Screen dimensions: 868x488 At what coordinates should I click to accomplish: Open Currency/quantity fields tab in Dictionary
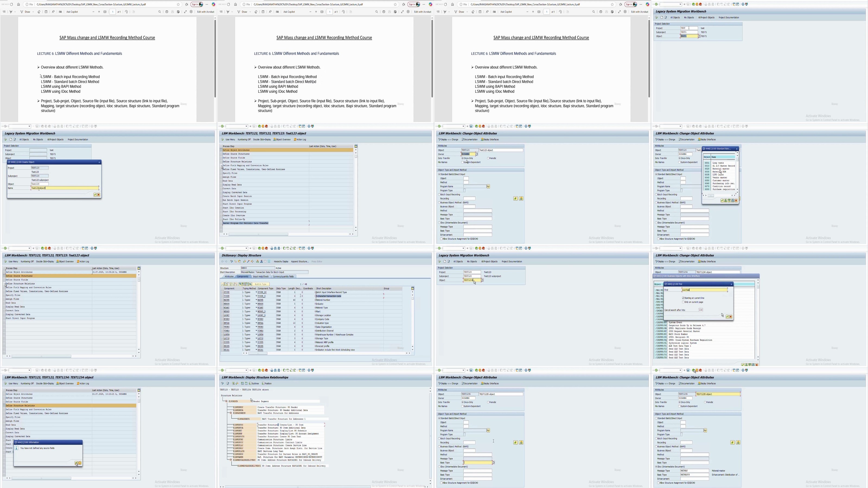(283, 277)
